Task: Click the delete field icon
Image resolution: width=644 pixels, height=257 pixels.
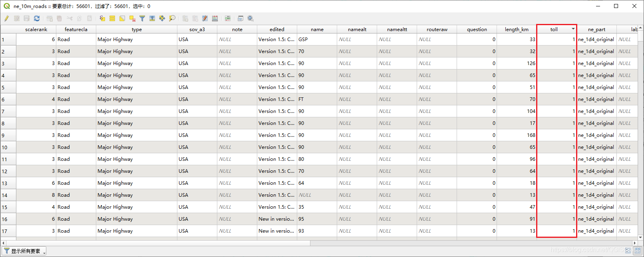Action: (x=195, y=18)
